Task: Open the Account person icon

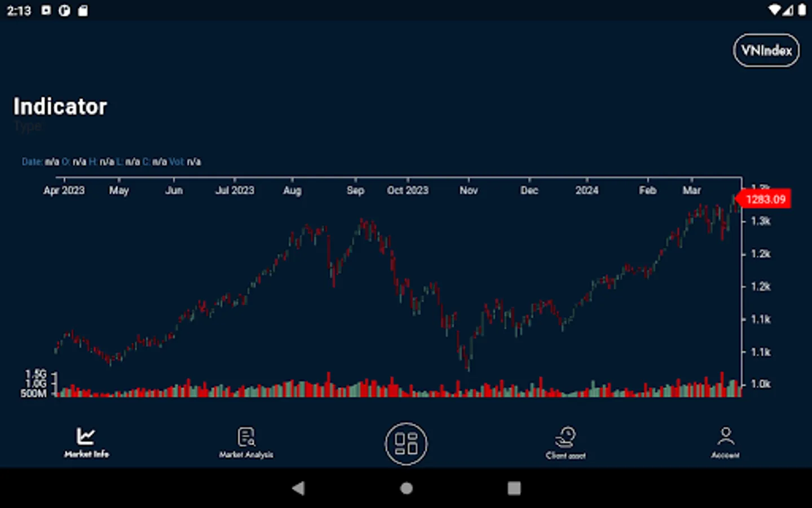Action: coord(726,434)
